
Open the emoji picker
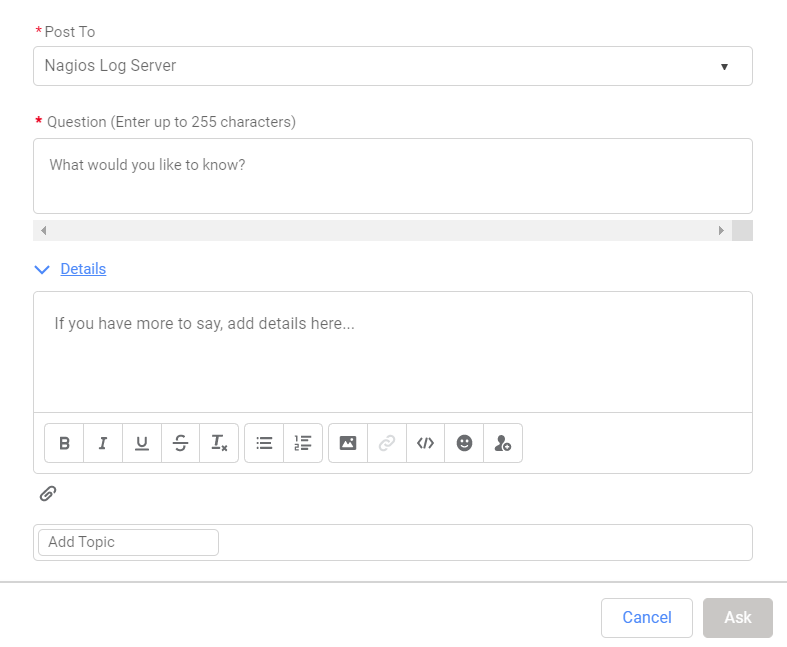pos(464,443)
